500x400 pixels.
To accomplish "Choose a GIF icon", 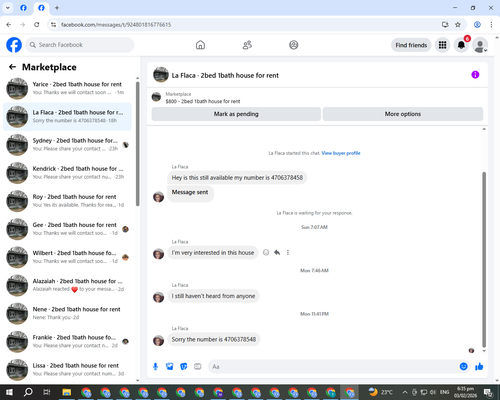I will (198, 367).
